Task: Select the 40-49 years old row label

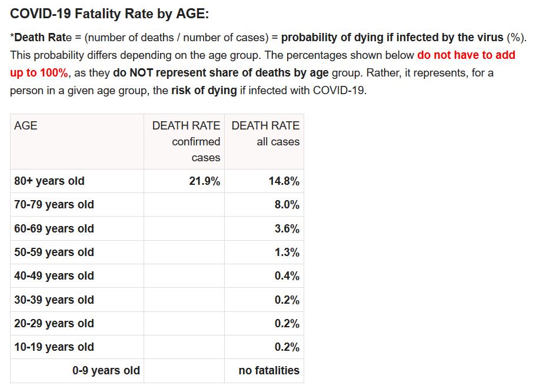Action: (54, 276)
